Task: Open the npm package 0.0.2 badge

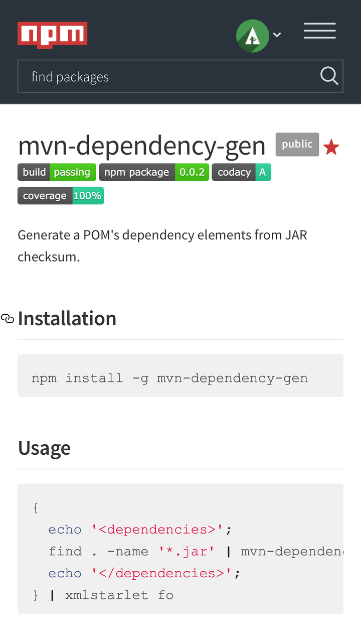Action: (x=154, y=172)
